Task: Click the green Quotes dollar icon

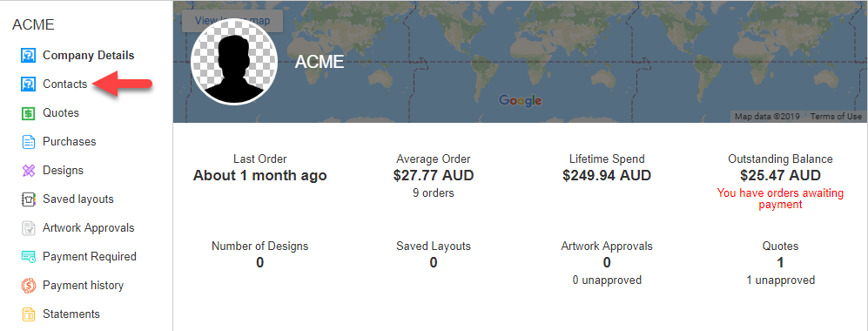Action: (28, 113)
